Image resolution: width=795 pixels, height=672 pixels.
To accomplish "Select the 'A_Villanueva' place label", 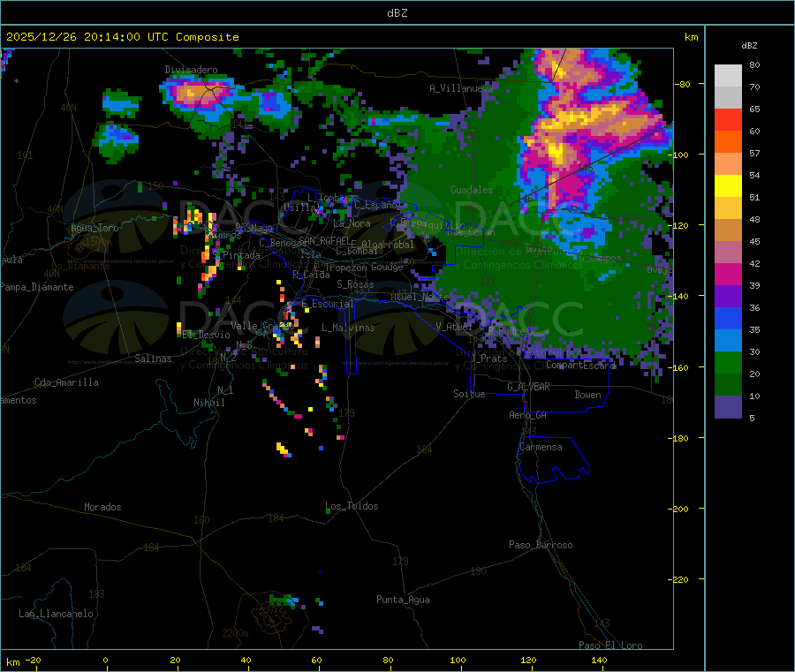I will tap(461, 88).
